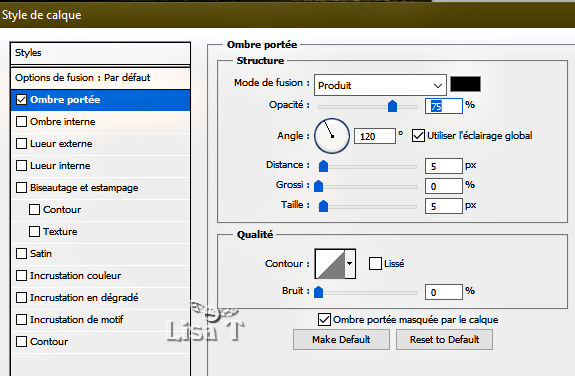Click the Style de calque title bar

click(x=288, y=15)
